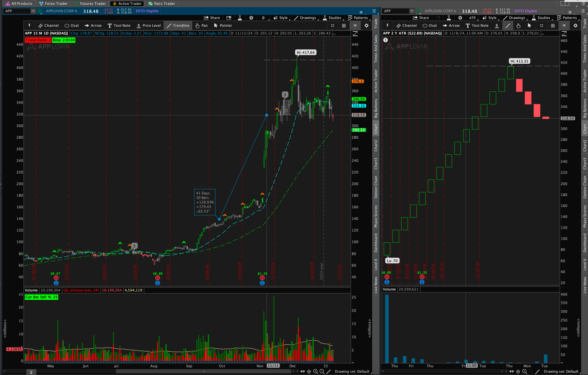
Task: Click the left chart zoom-out magnifier
Action: tap(322, 371)
